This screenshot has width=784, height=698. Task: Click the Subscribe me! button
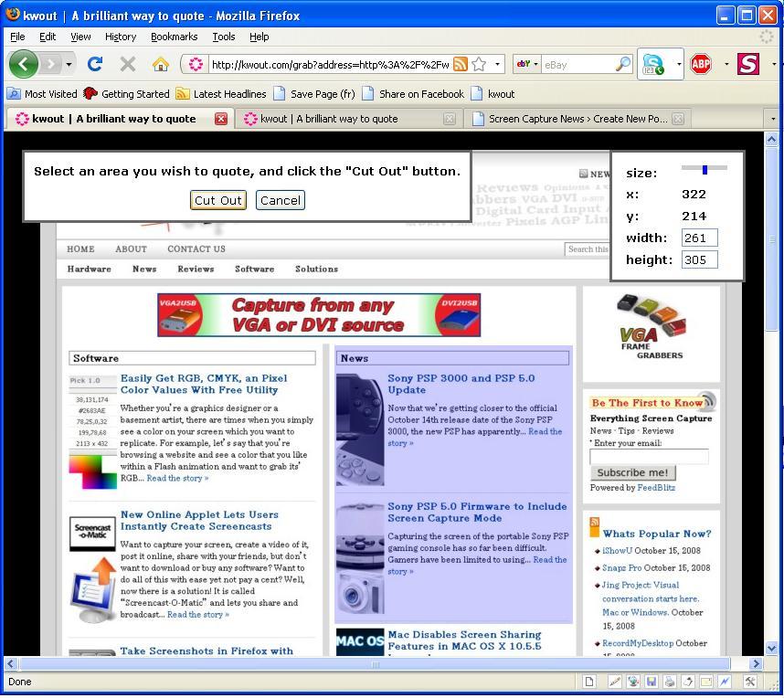pyautogui.click(x=632, y=472)
